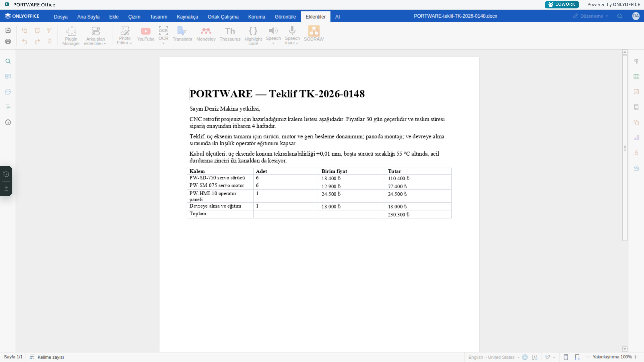Start the Speech plugin
Screen dimensions: 644x362
(273, 36)
